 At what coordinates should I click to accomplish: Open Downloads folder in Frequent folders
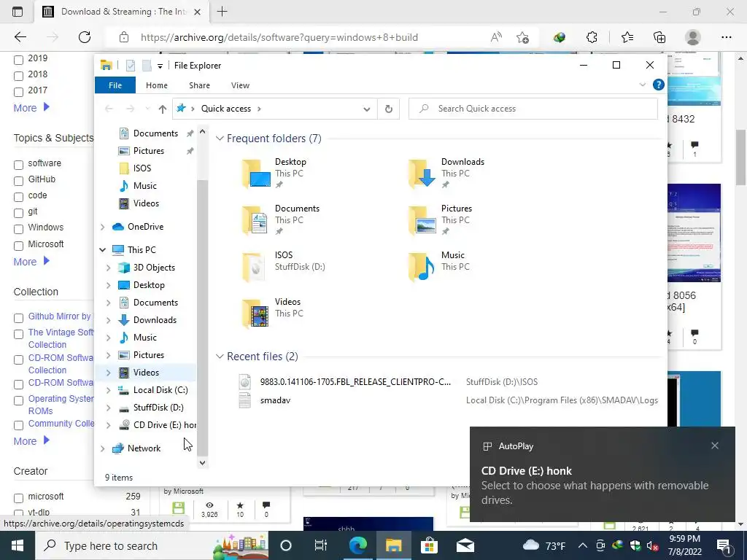pyautogui.click(x=446, y=174)
